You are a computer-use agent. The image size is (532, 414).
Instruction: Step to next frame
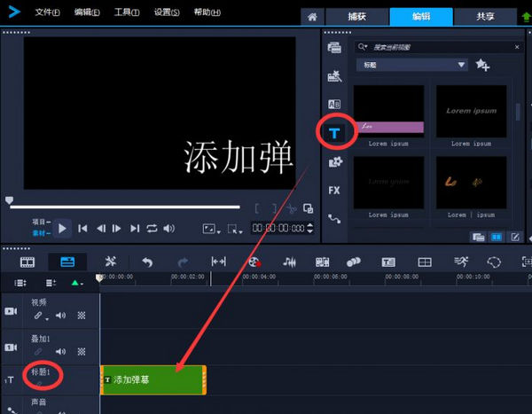point(116,229)
